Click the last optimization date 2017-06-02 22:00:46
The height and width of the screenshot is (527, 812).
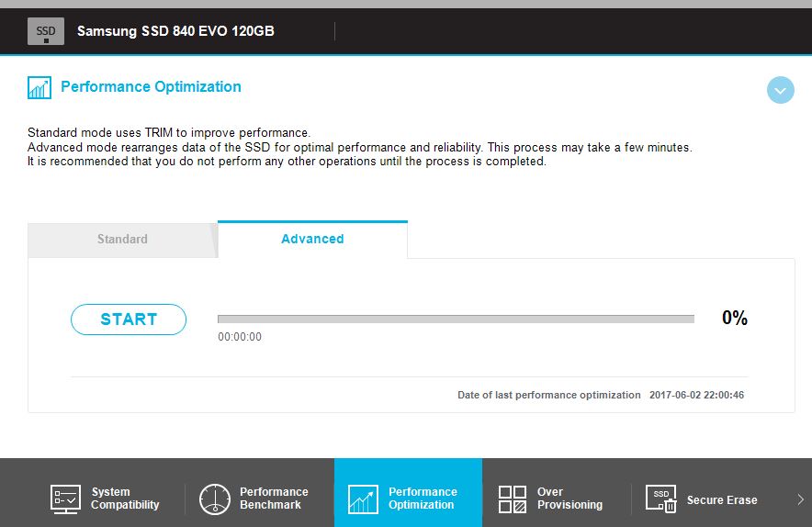click(696, 395)
